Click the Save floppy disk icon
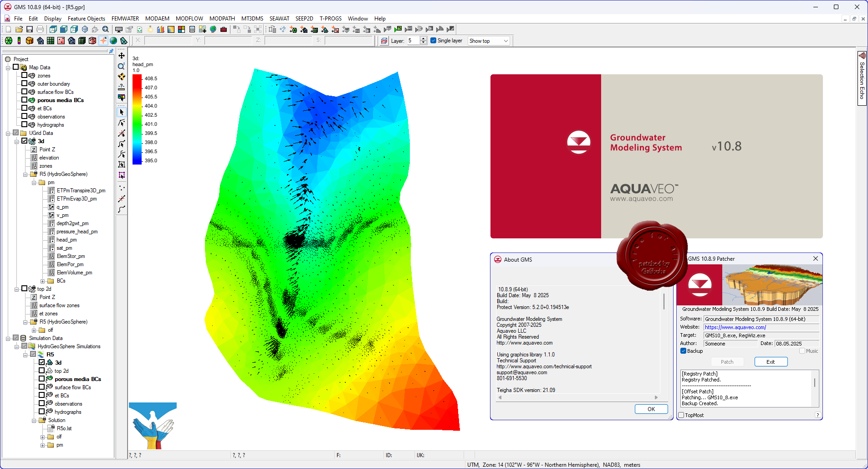868x469 pixels. [x=30, y=29]
